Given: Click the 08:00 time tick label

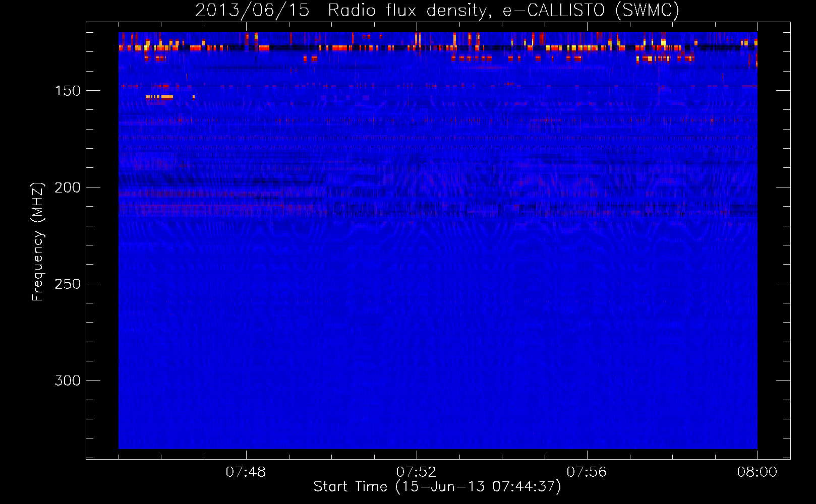Looking at the screenshot, I should (757, 472).
